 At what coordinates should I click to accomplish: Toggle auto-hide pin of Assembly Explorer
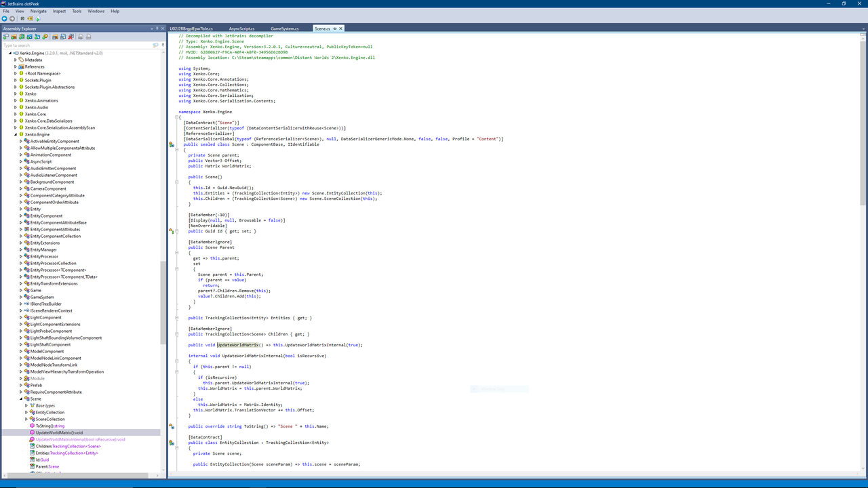(x=157, y=28)
